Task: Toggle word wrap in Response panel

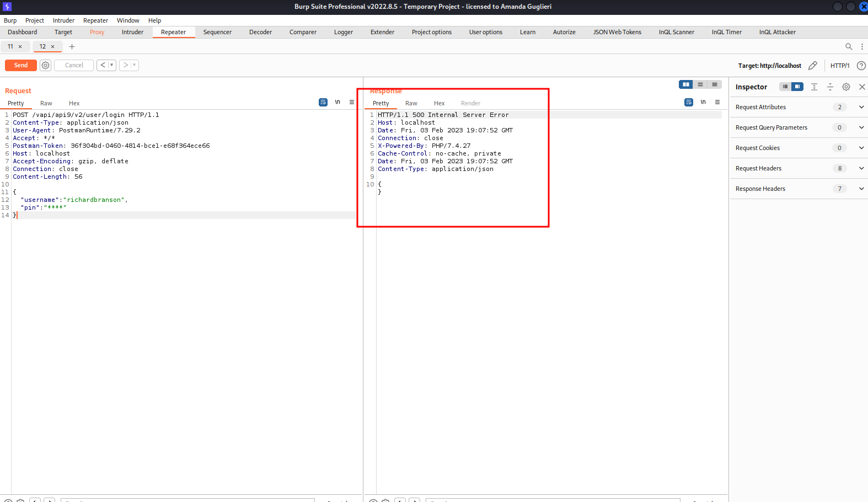Action: click(x=689, y=102)
